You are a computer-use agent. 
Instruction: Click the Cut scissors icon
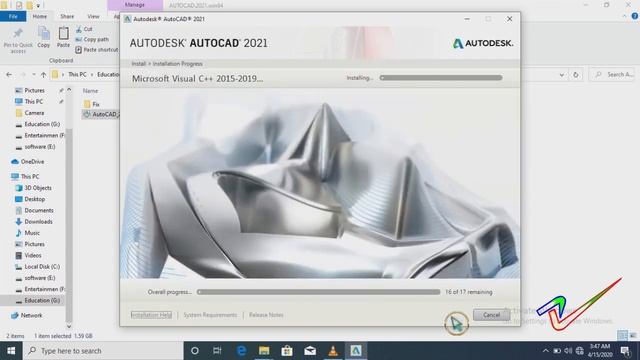click(79, 29)
